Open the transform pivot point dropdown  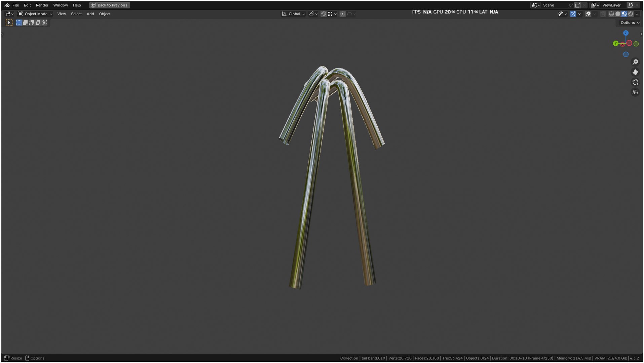tap(313, 14)
